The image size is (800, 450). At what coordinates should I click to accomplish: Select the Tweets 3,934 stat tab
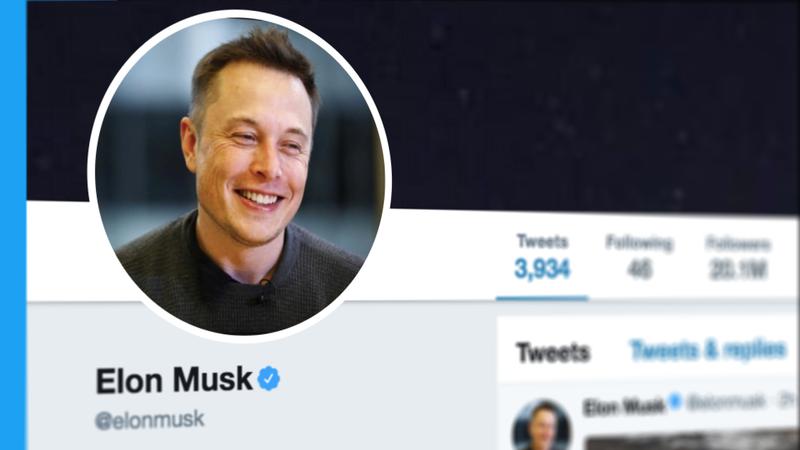tap(542, 257)
